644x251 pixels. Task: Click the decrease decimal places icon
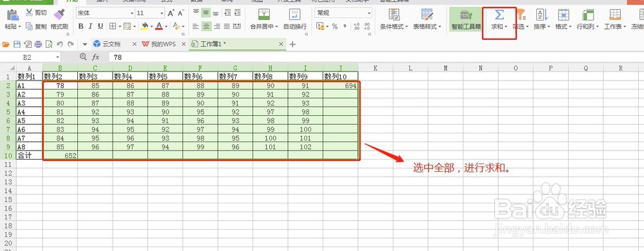pos(367,26)
